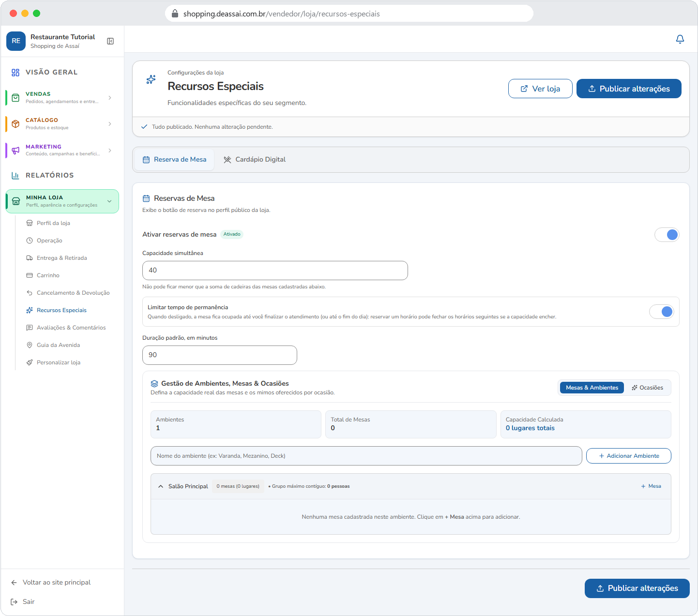Click the Guia da Avenida pin icon
The height and width of the screenshot is (616, 698).
click(30, 345)
